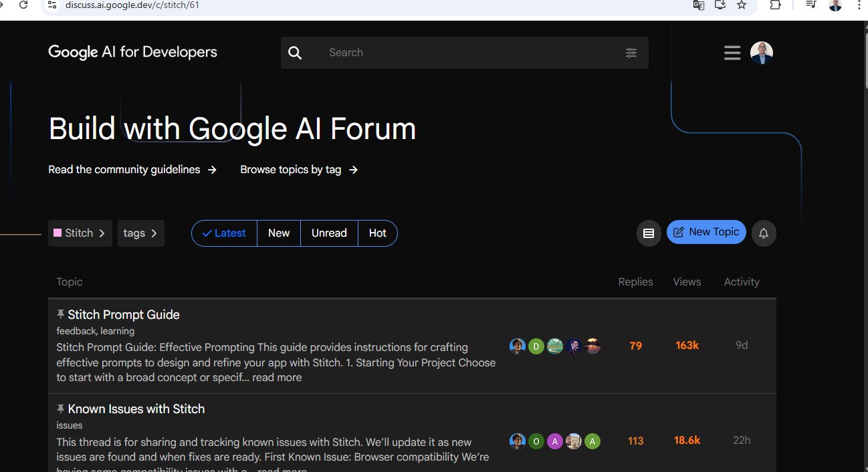
Task: Open the Stitch Prompt Guide topic
Action: tap(124, 315)
